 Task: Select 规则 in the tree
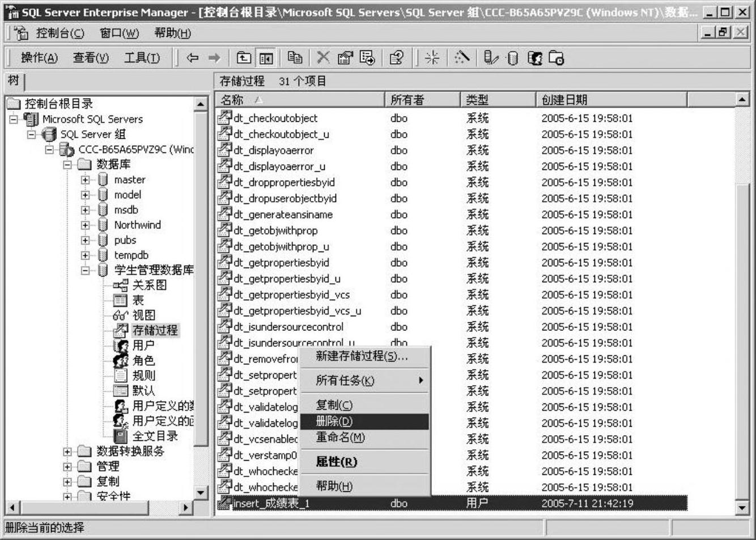click(x=143, y=376)
